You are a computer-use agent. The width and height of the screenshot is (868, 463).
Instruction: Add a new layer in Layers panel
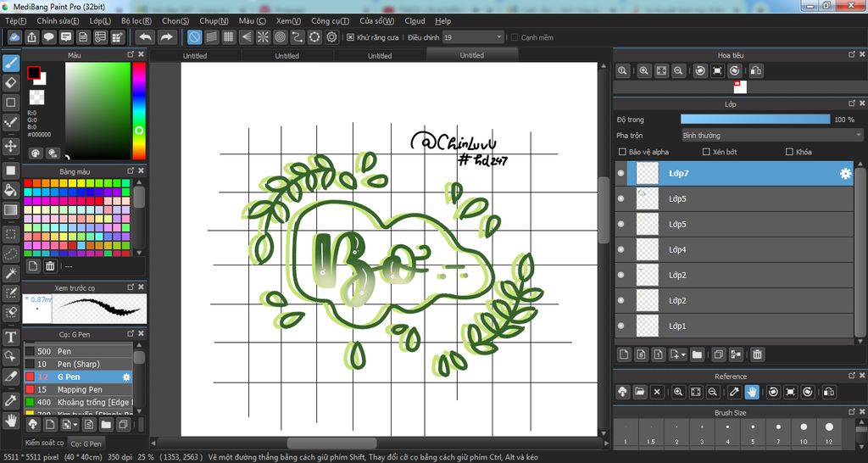coord(624,354)
